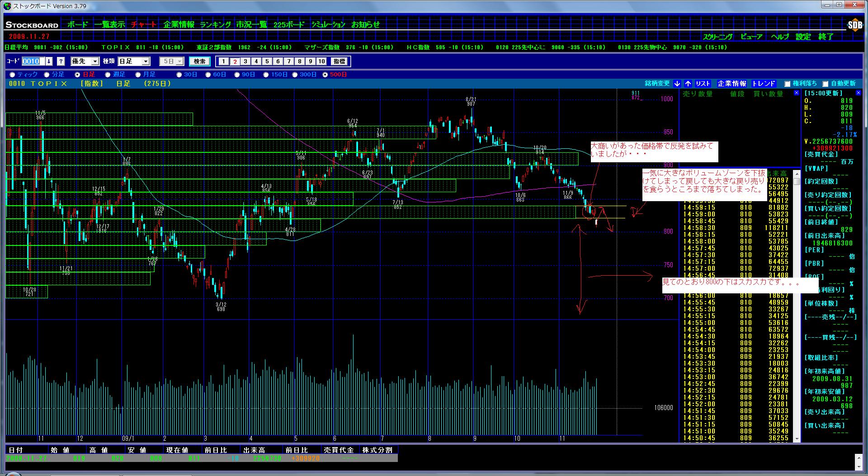Screen dimensions: 868x476
Task: Click the trade list vertical scrollbar down arrow
Action: click(797, 438)
